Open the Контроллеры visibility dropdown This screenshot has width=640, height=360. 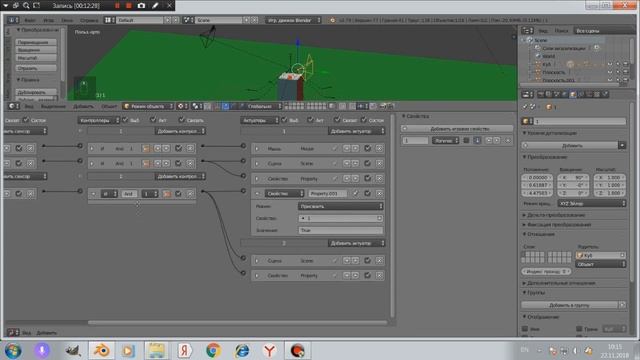(98, 120)
